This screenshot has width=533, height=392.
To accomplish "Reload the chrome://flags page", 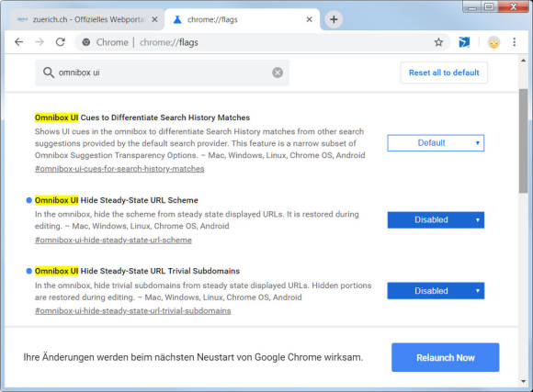I will [61, 42].
